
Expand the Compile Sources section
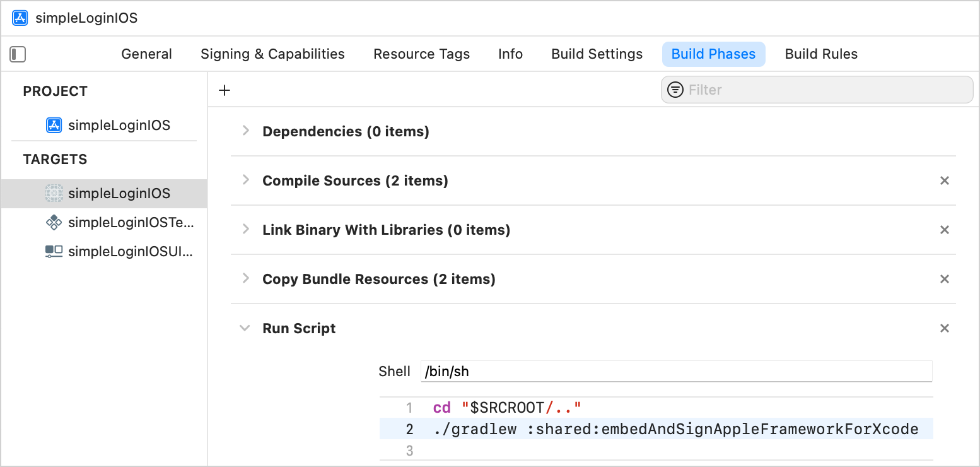click(x=246, y=180)
